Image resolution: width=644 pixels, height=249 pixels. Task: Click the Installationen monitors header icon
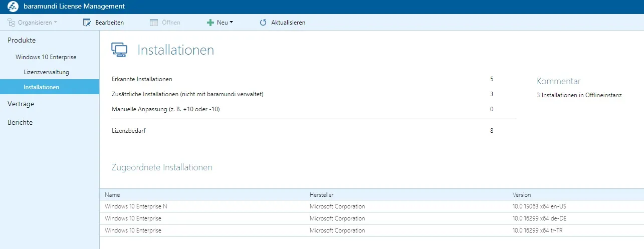click(119, 50)
